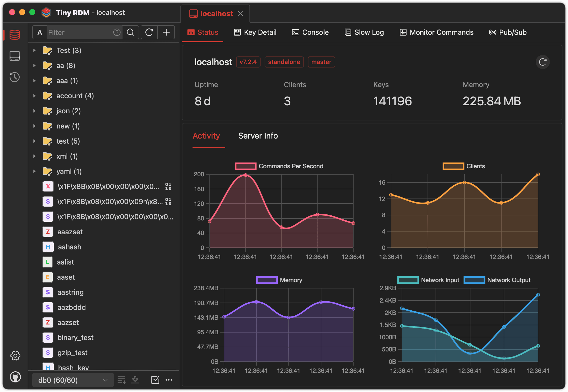This screenshot has width=568, height=392.
Task: Refresh the key list with the reload icon
Action: coord(149,32)
